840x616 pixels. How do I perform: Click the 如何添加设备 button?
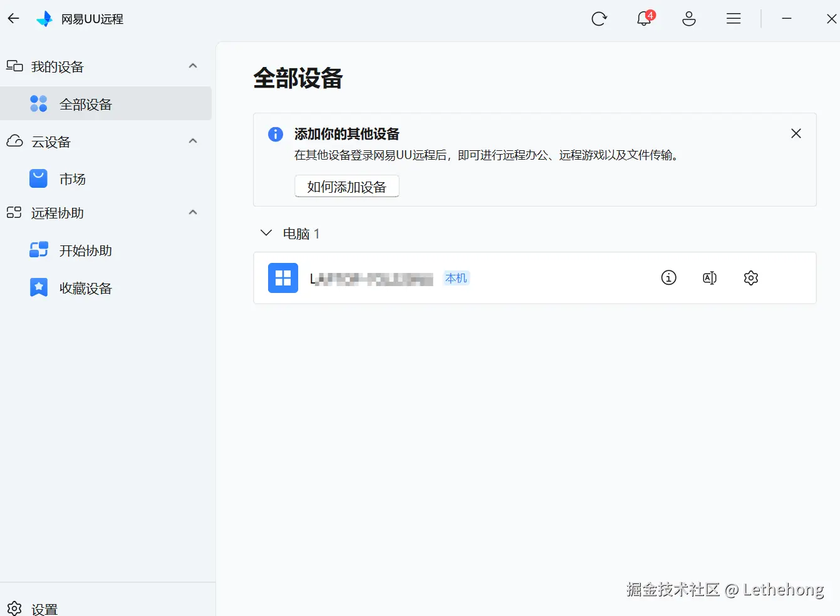click(347, 187)
